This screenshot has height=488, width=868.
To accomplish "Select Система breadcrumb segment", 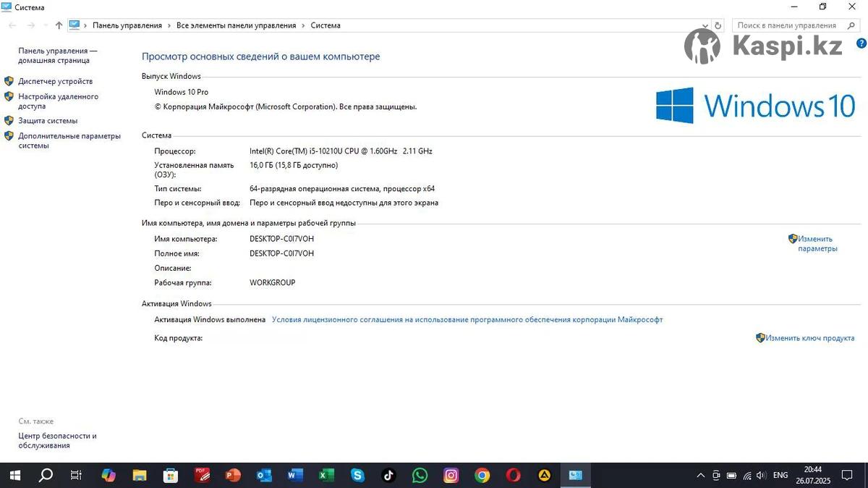I will [x=325, y=25].
